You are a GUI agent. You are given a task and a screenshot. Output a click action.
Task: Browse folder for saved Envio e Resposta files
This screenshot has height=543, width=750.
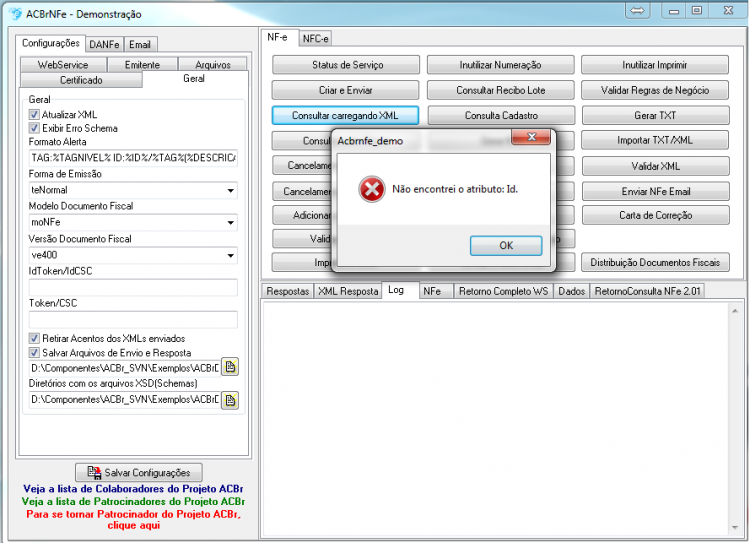[230, 367]
